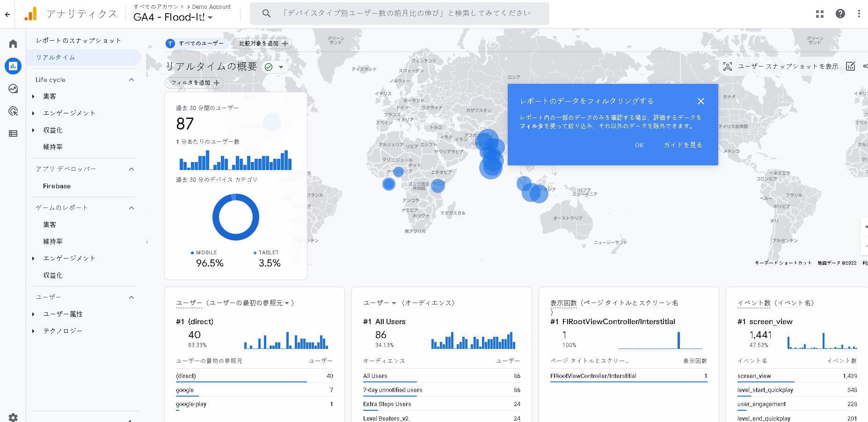
Task: Click 比較対象を追加 chip
Action: [x=262, y=44]
